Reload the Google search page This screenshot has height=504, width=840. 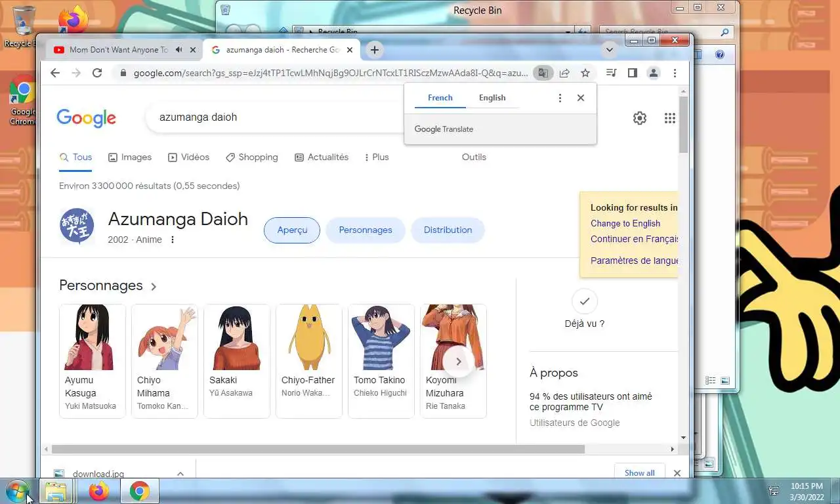point(97,73)
